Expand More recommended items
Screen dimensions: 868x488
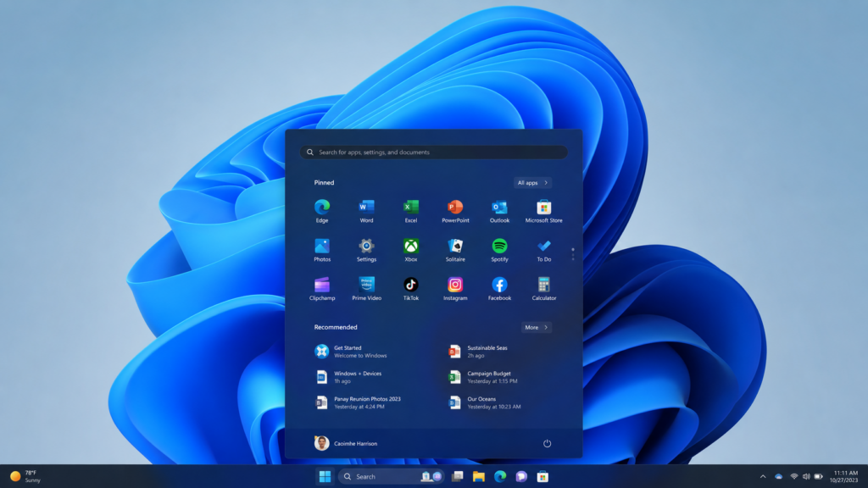(537, 328)
